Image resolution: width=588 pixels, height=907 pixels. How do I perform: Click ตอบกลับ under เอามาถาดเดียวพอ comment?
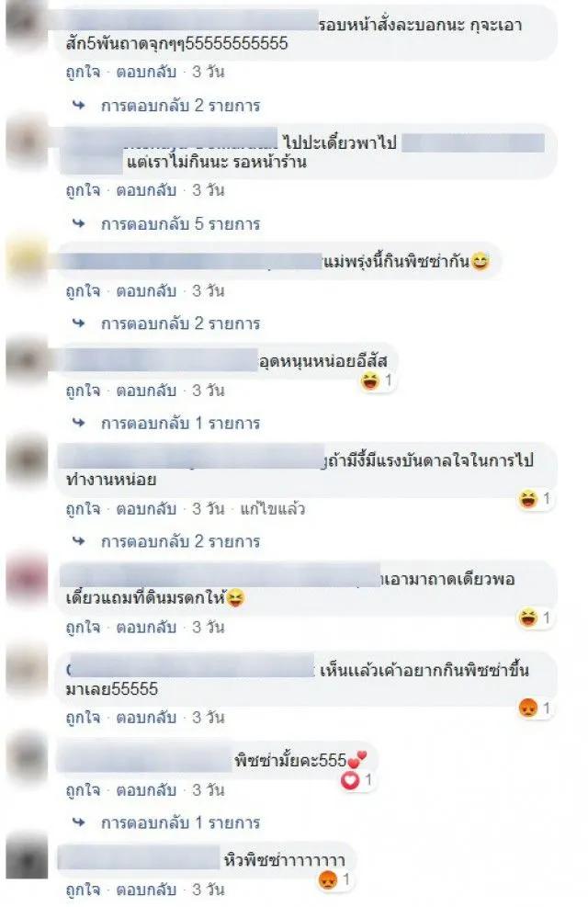146,627
